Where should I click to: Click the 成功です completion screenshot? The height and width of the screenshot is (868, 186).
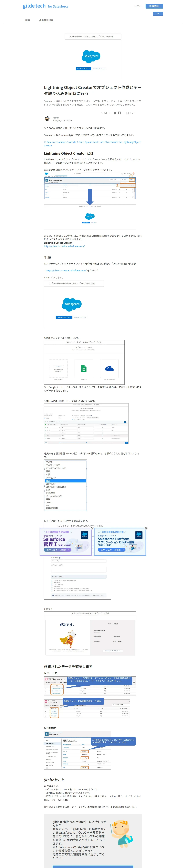coord(90,633)
